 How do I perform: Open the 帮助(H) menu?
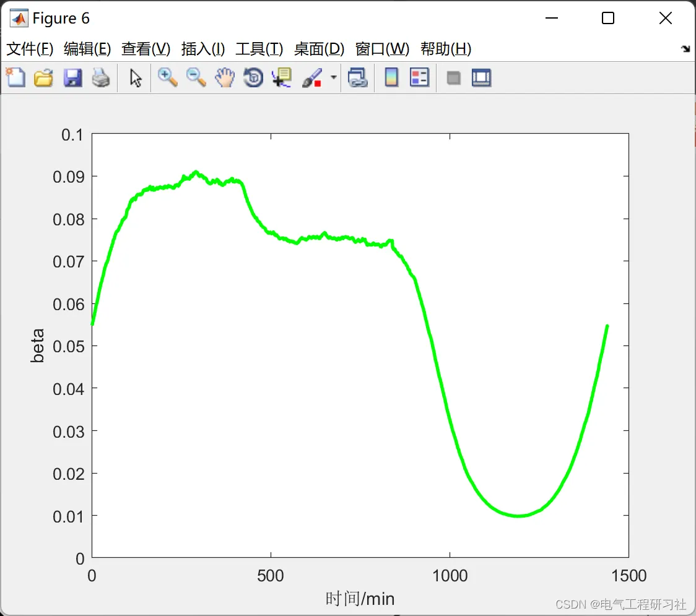446,49
